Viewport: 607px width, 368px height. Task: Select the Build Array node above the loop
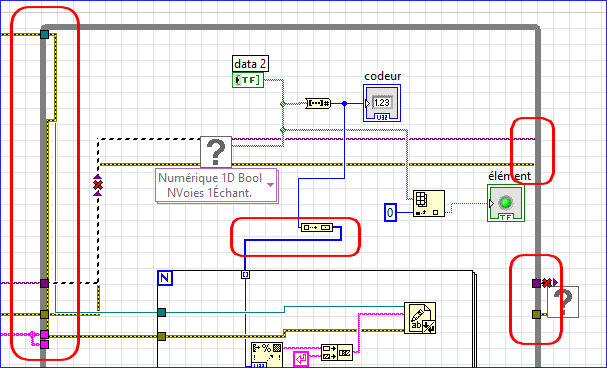pyautogui.click(x=317, y=228)
